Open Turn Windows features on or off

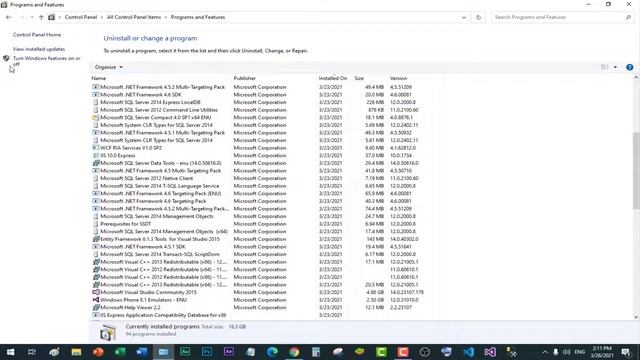tap(47, 61)
